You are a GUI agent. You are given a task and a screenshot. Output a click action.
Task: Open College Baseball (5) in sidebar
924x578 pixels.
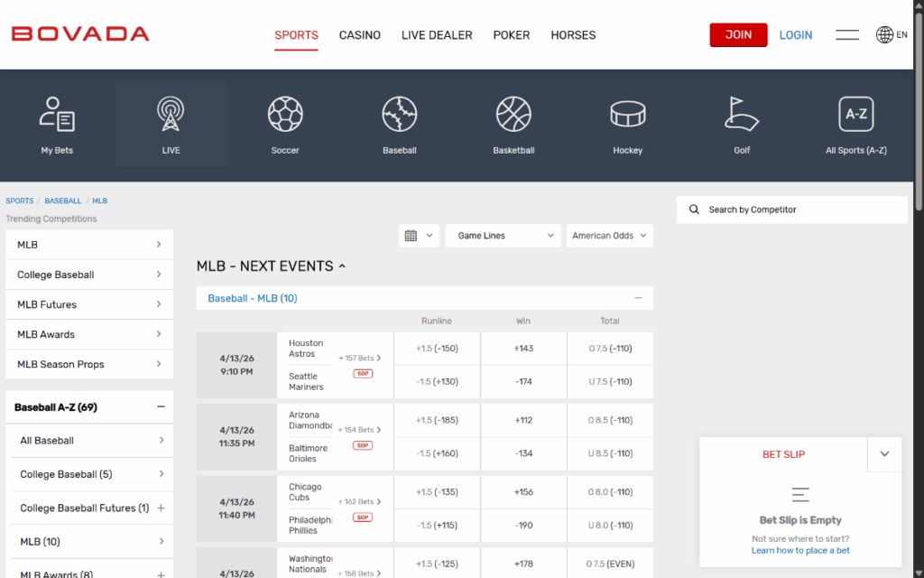click(93, 474)
